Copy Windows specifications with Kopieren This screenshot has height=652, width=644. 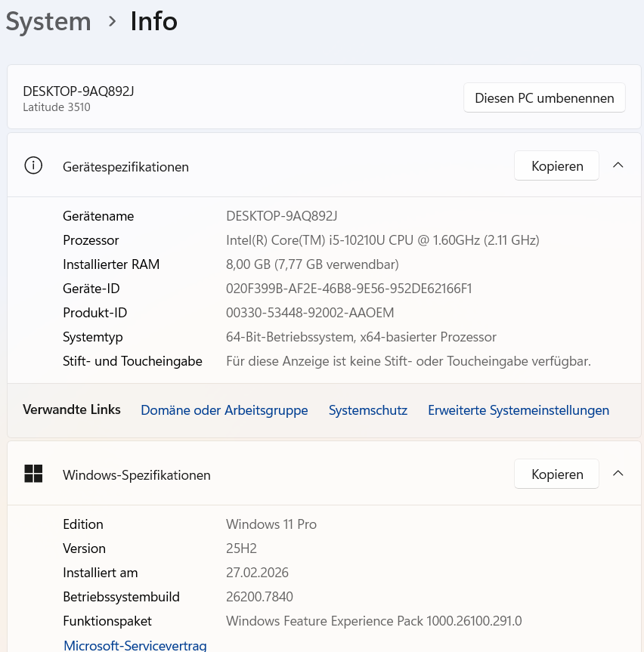(x=556, y=474)
